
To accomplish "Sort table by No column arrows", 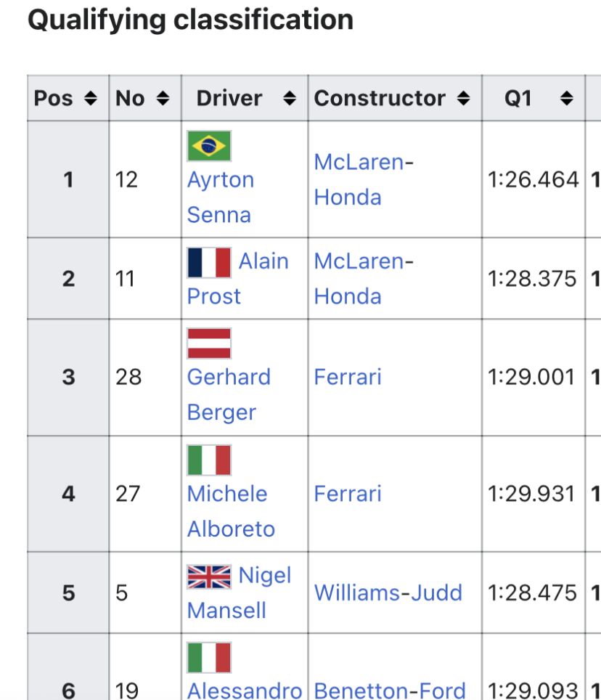I will pyautogui.click(x=163, y=98).
